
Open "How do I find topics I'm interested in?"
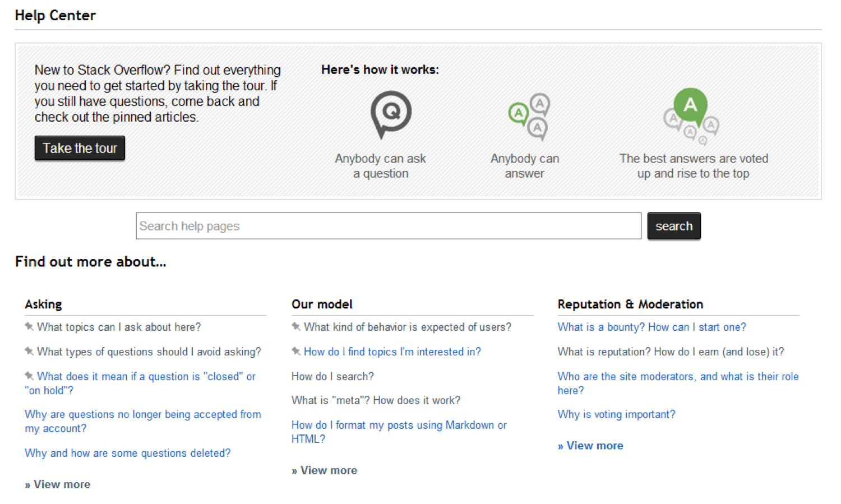pyautogui.click(x=392, y=352)
